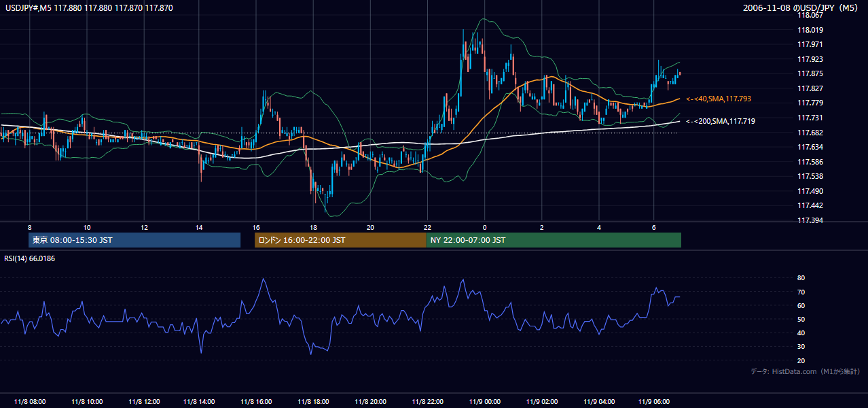
Task: Click price axis label 117.875
Action: (810, 73)
